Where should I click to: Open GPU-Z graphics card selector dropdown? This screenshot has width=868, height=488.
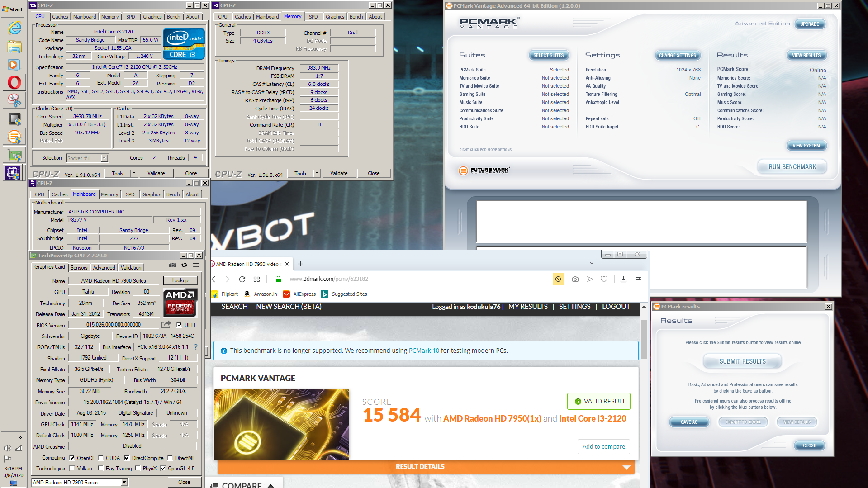click(124, 483)
